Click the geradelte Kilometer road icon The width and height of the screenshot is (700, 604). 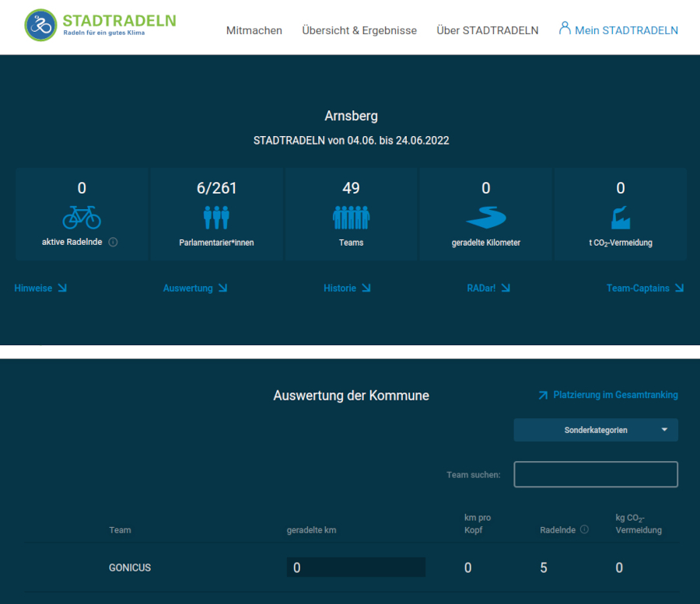485,217
